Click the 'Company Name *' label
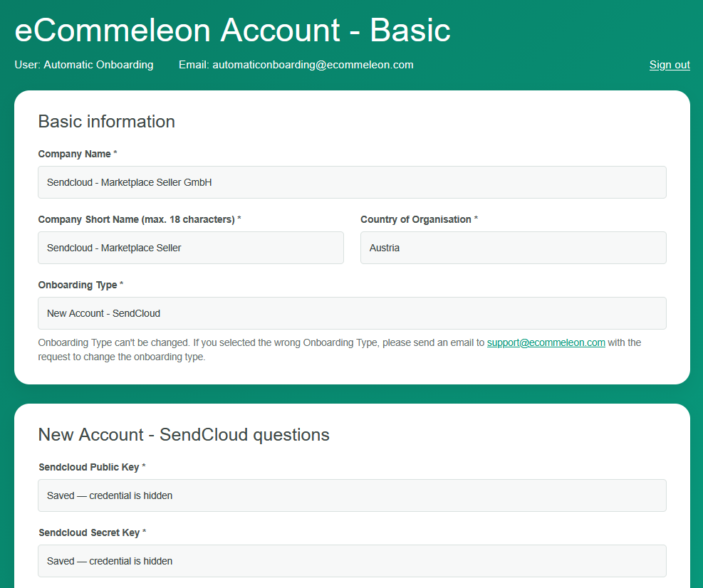The width and height of the screenshot is (703, 588). tap(78, 154)
